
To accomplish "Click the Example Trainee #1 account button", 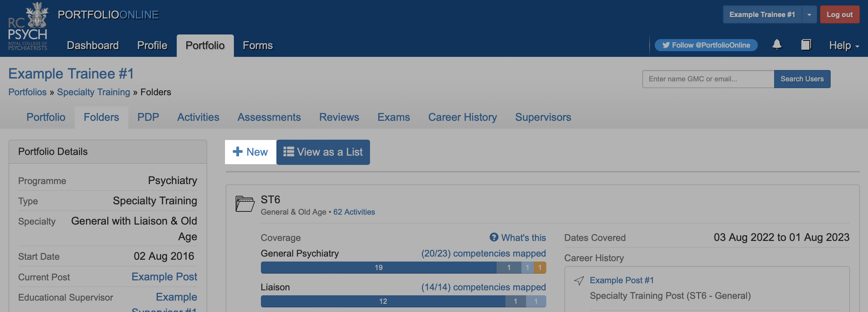I will 762,15.
